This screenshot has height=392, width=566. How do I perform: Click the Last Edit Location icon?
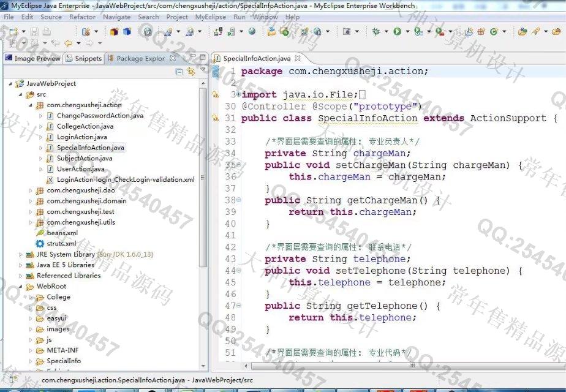tap(55, 43)
